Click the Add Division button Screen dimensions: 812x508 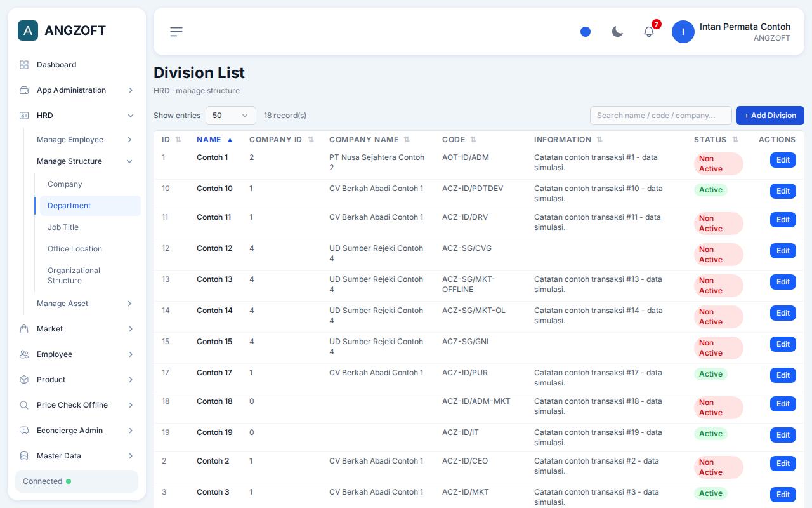(x=770, y=116)
